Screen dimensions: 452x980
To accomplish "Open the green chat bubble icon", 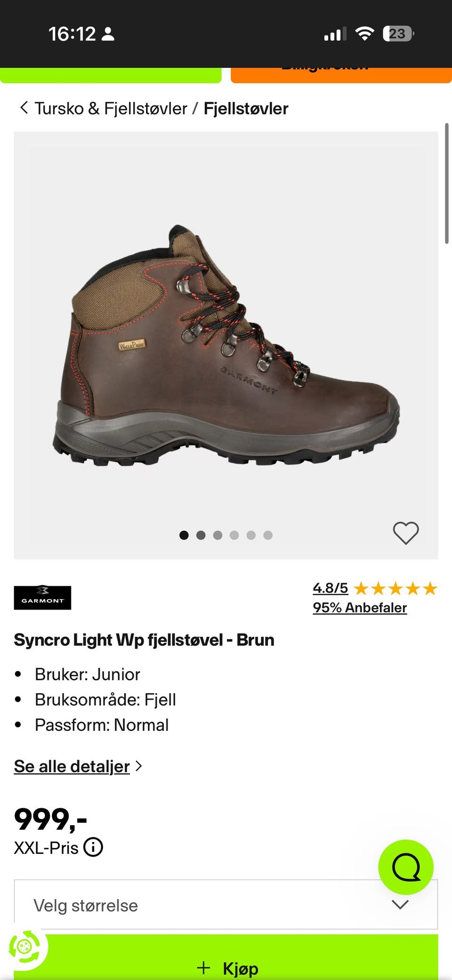I will (406, 867).
